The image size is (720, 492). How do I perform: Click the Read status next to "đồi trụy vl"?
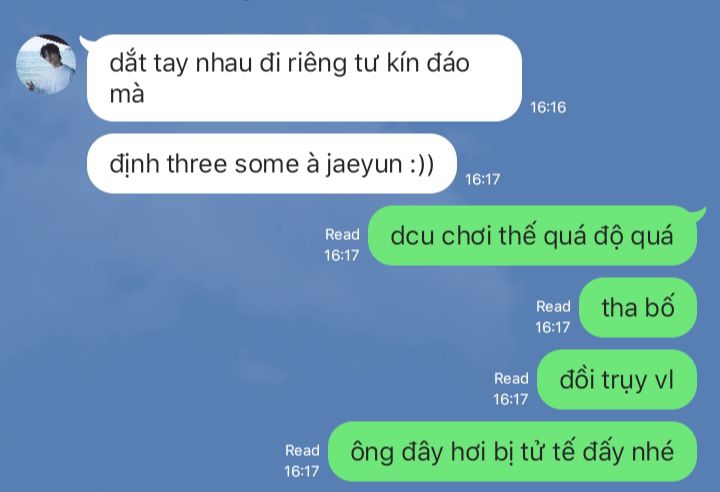(x=511, y=378)
